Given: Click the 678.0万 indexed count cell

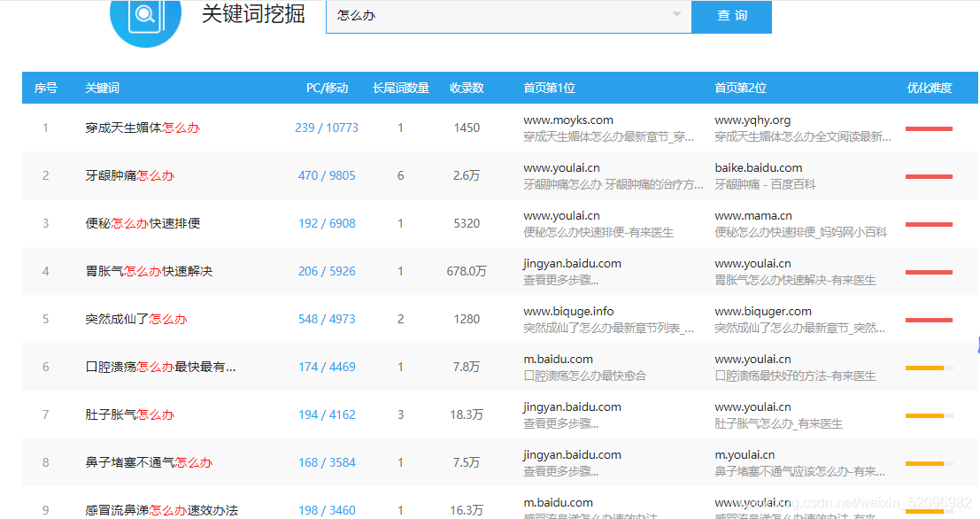Looking at the screenshot, I should [x=467, y=271].
